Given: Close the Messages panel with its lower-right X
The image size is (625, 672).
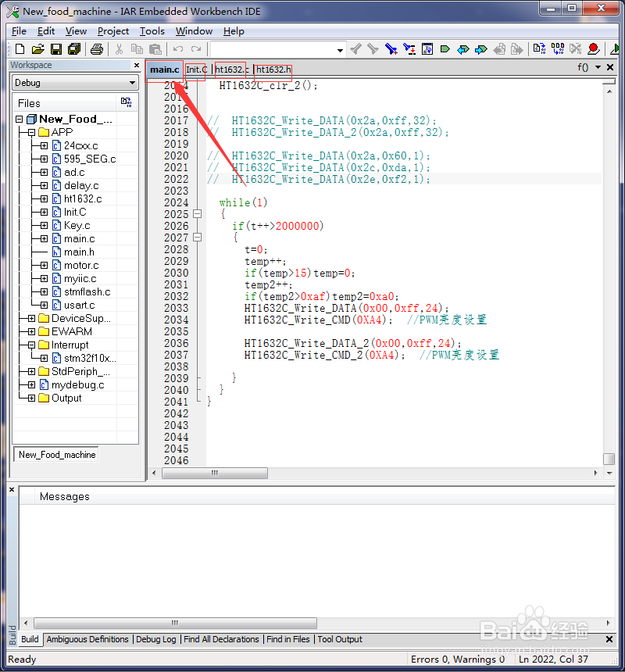Looking at the screenshot, I should coord(609,639).
